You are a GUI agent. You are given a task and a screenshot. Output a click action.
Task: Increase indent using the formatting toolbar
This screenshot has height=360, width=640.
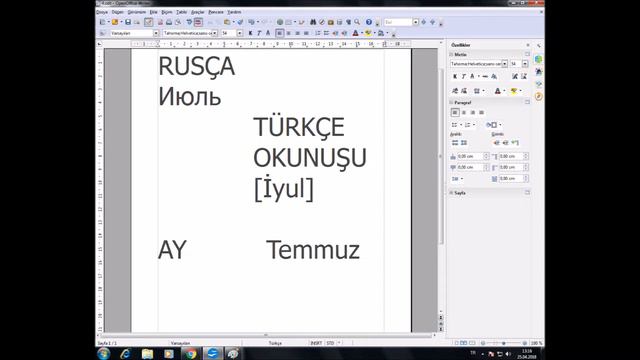344,33
